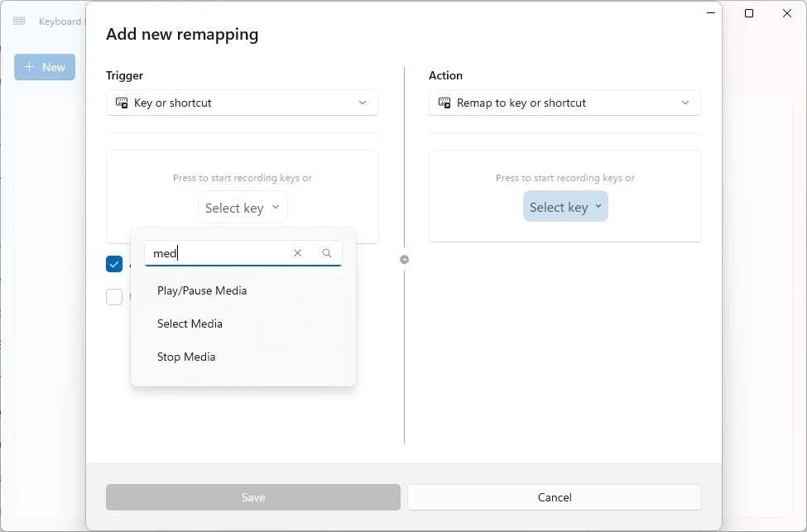The width and height of the screenshot is (807, 532).
Task: Click the arrow icon between Trigger and Action
Action: click(405, 259)
